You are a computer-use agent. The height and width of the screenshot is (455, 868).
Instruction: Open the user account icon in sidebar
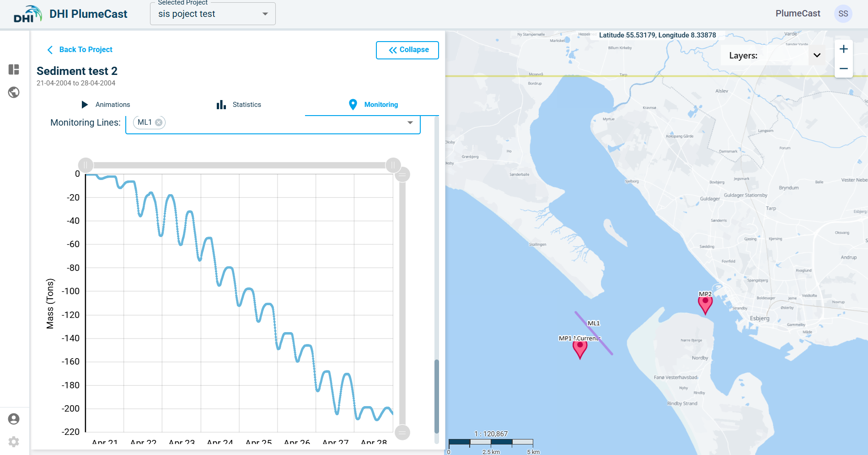[14, 419]
